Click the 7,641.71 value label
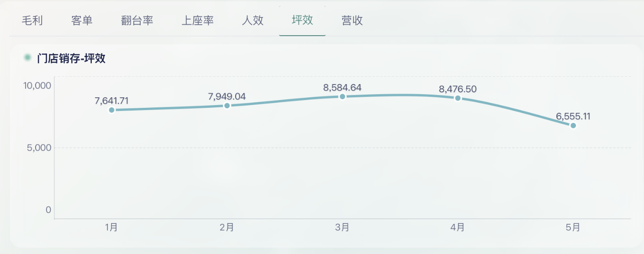Viewport: 644px width, 254px height. pyautogui.click(x=111, y=101)
